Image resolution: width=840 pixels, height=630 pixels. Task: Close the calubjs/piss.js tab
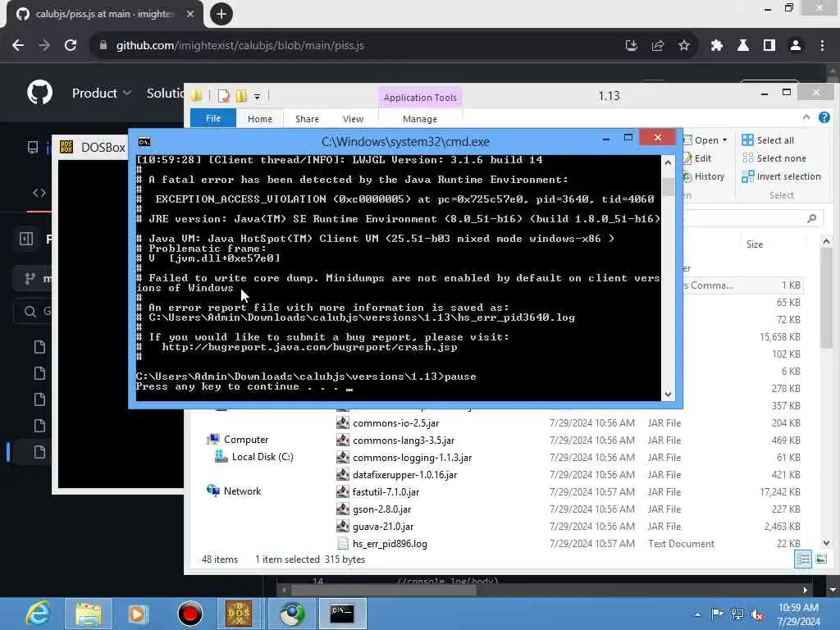tap(190, 14)
